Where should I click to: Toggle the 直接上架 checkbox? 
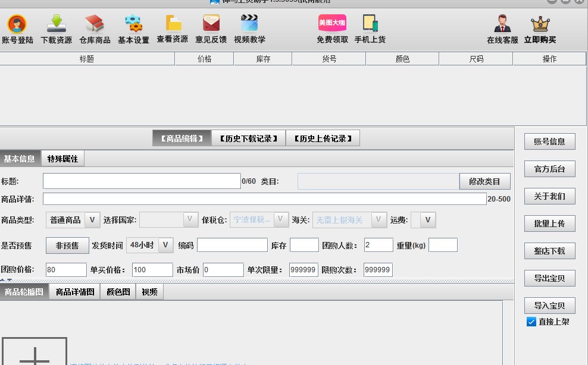[531, 322]
